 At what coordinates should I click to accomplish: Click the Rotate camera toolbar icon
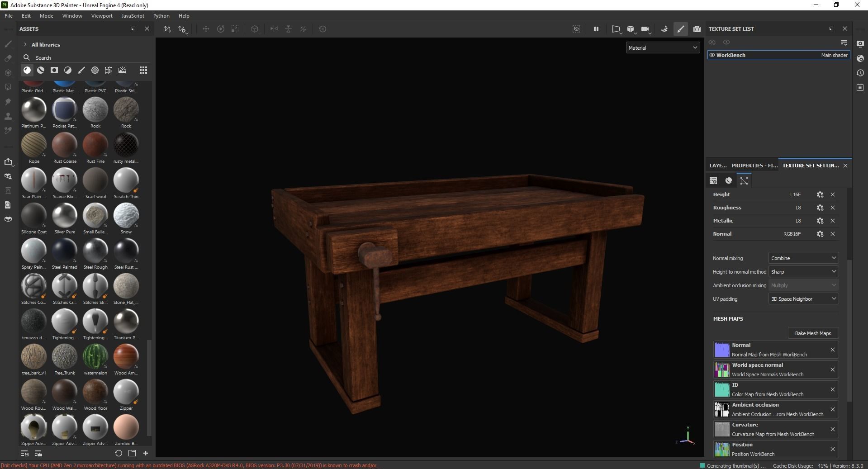[221, 29]
